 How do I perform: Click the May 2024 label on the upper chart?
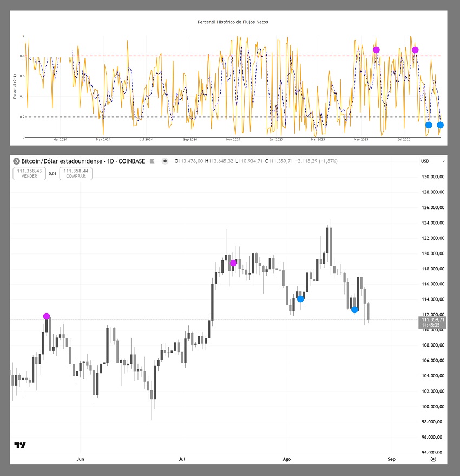pos(103,140)
